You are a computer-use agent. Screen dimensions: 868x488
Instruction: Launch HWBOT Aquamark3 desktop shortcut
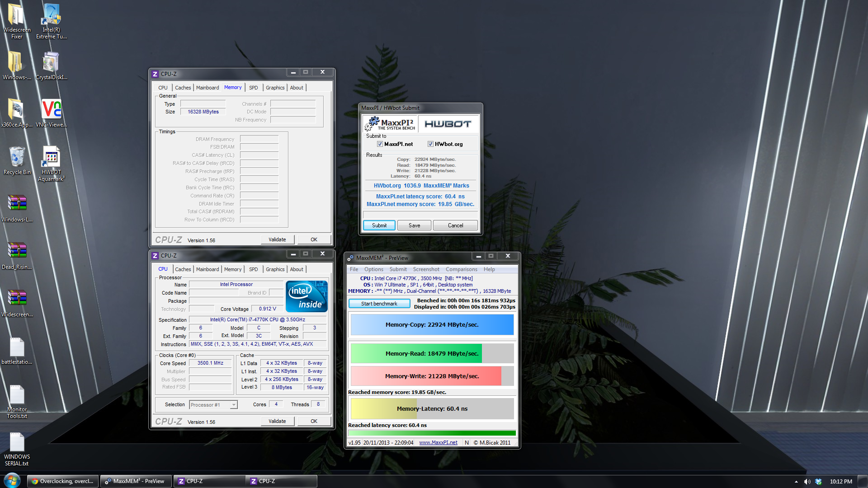(52, 164)
